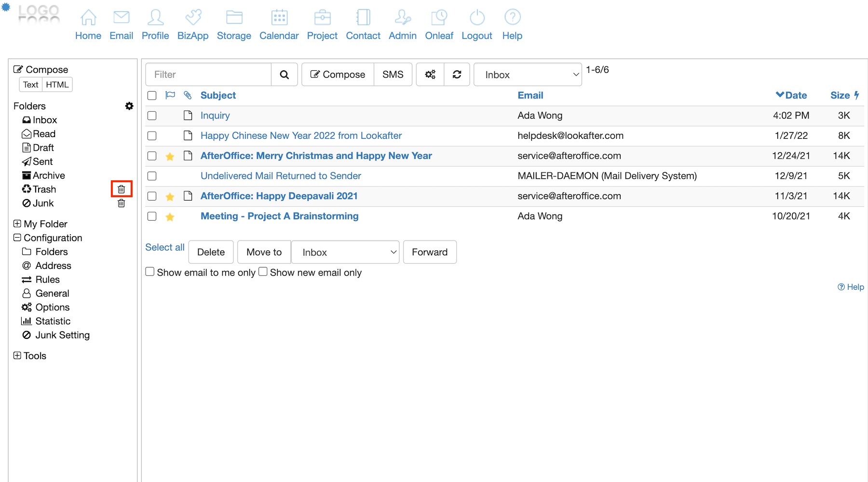
Task: Empty the Junk folder using the bin icon
Action: point(122,203)
